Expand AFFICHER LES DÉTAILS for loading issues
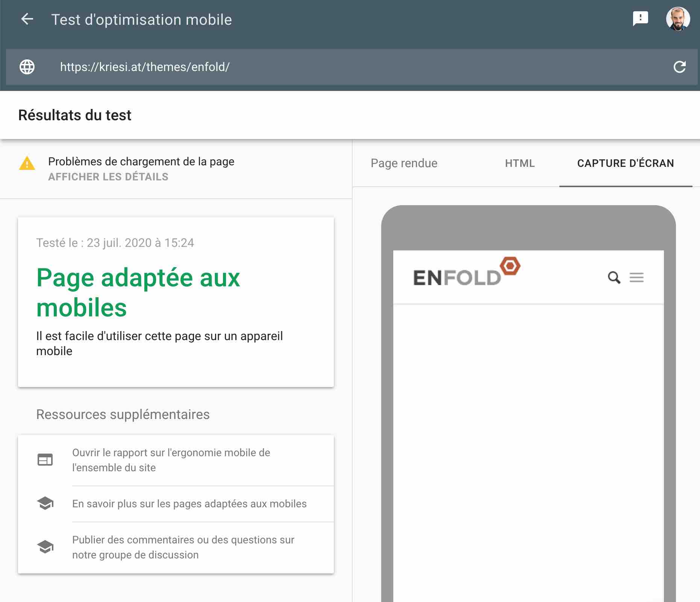 click(108, 177)
